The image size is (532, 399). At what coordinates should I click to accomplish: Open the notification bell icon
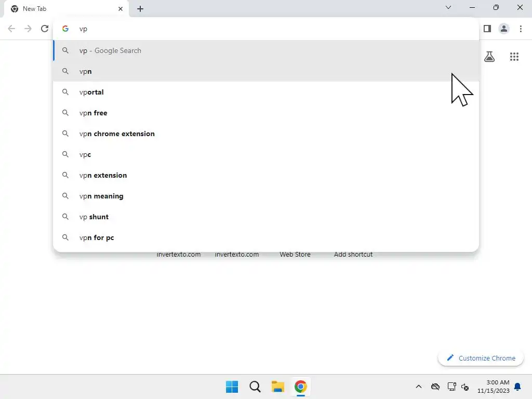(x=518, y=387)
